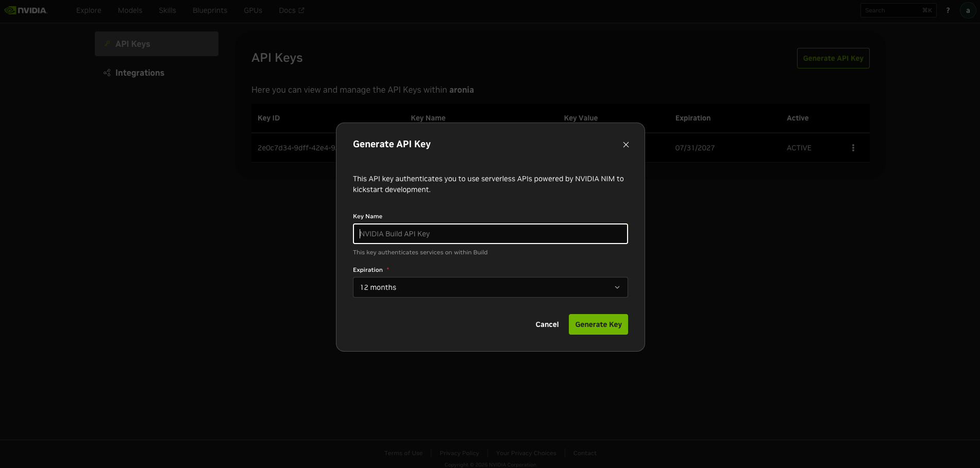Select Integrations in the sidebar
This screenshot has height=468, width=980.
[x=157, y=73]
